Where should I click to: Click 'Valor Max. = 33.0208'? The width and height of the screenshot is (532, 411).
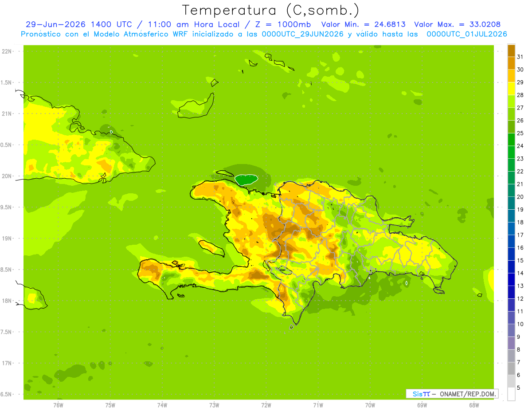coord(458,24)
